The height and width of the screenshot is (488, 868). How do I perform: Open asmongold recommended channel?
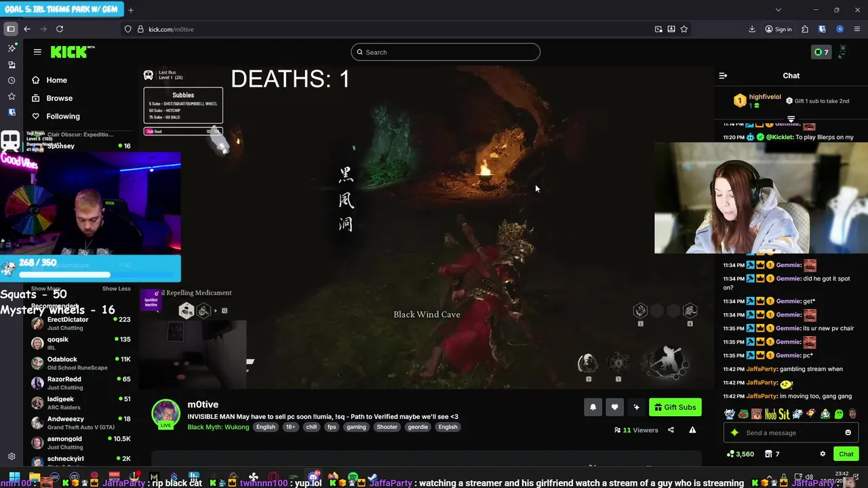(x=81, y=442)
